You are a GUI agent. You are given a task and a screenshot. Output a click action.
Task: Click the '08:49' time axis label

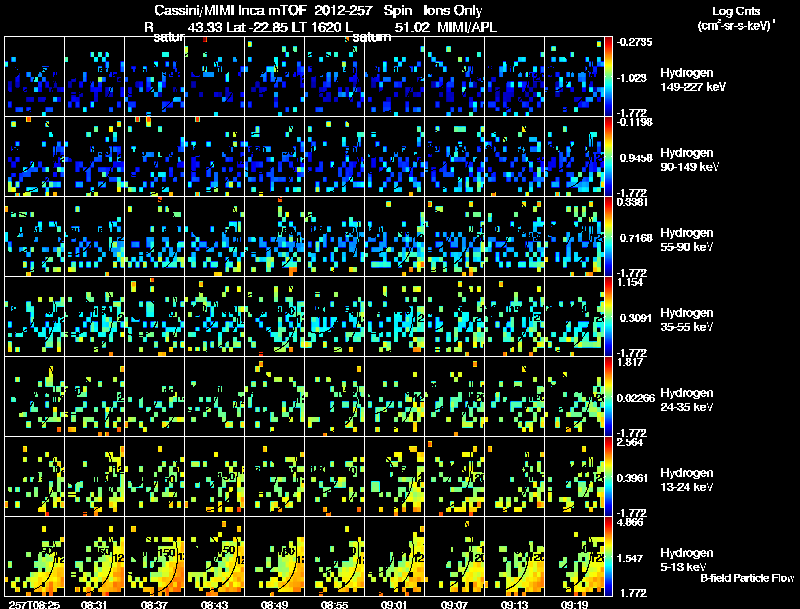274,604
